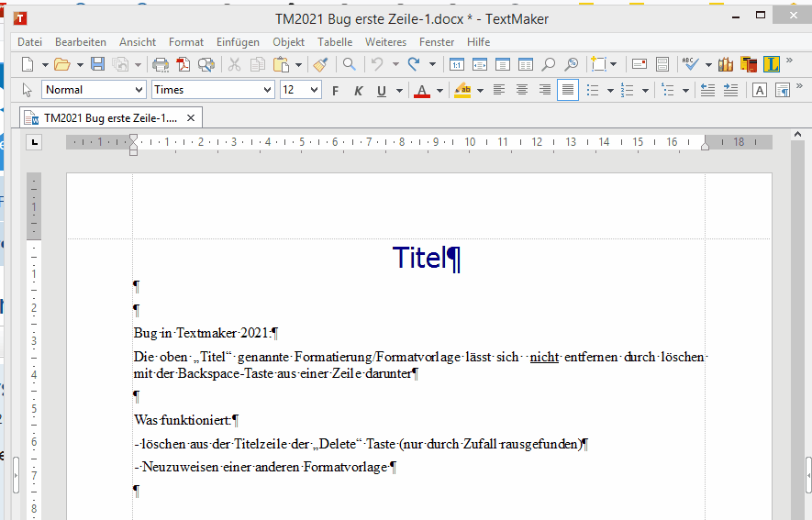
Task: Expand the font color dropdown arrow
Action: (x=439, y=91)
